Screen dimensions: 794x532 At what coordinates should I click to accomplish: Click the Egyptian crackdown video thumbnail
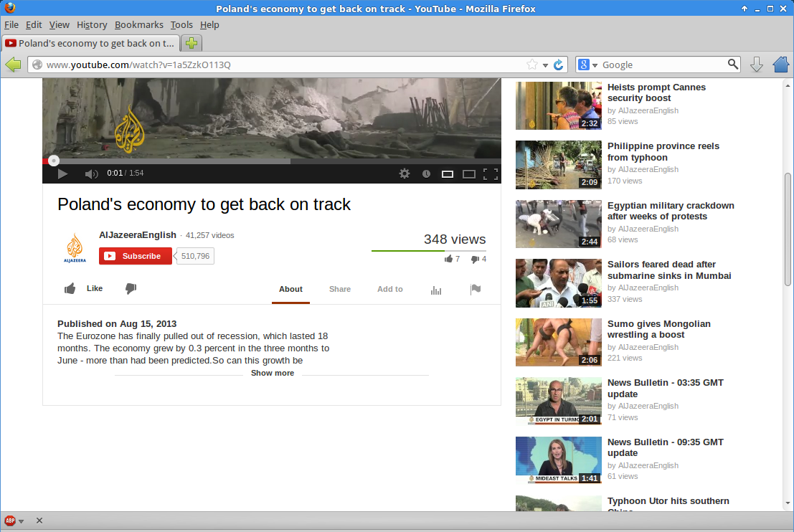559,224
